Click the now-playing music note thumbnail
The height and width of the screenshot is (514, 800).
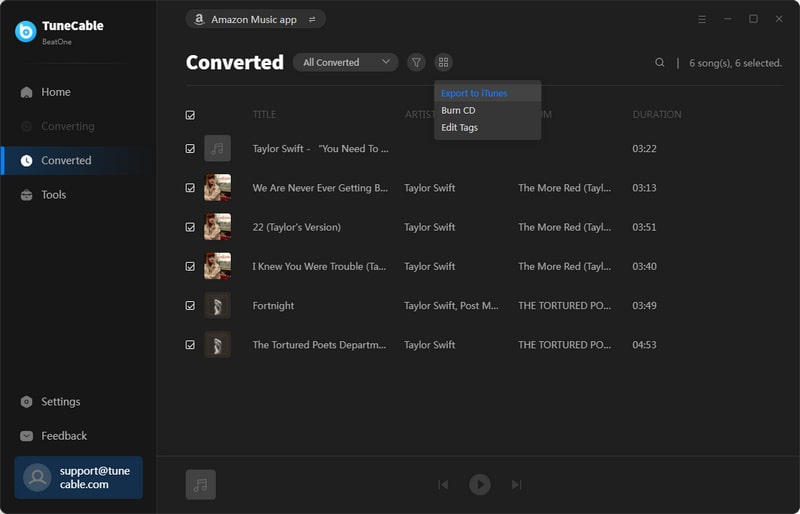coord(201,484)
